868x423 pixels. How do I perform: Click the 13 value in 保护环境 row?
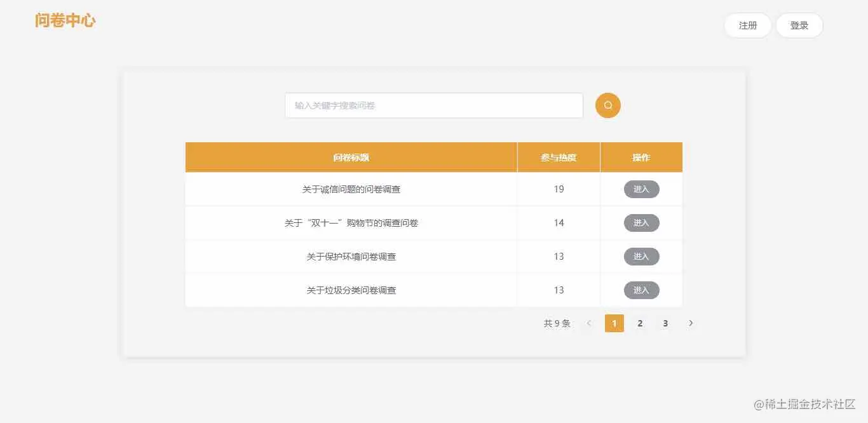(559, 257)
